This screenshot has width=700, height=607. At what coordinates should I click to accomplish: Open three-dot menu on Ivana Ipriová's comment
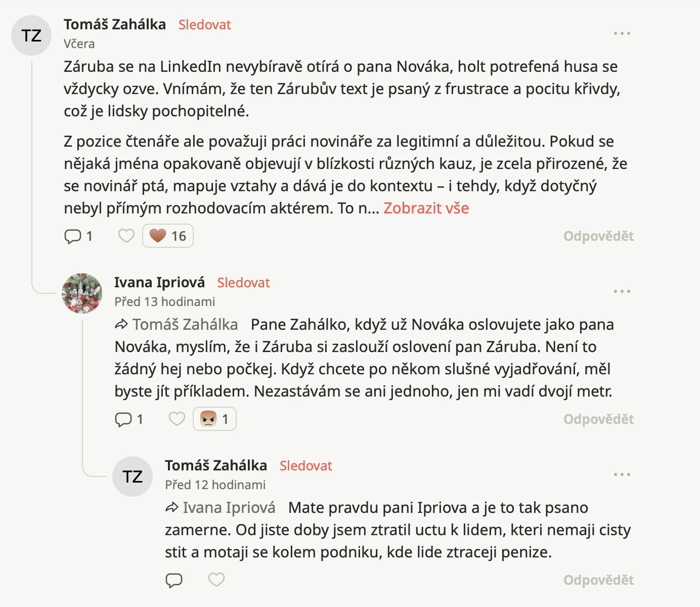[x=622, y=291]
